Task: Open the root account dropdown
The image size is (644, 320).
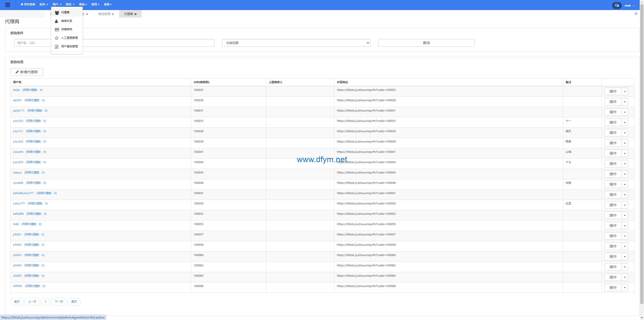Action: [x=629, y=6]
